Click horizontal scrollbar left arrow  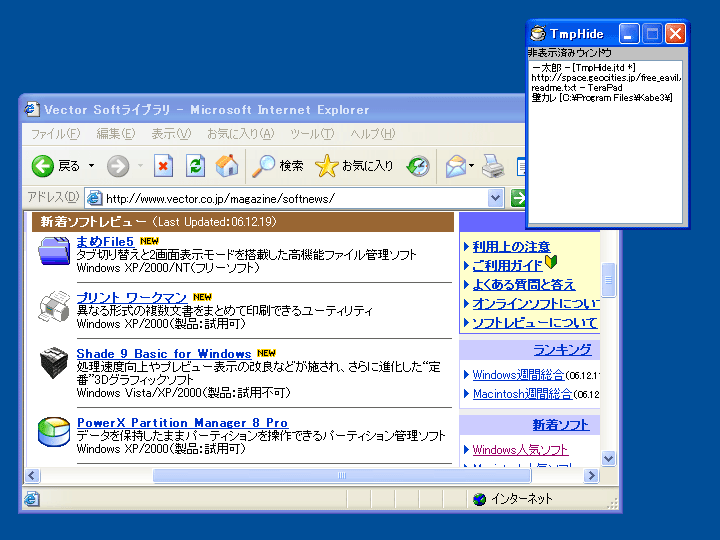(32, 475)
